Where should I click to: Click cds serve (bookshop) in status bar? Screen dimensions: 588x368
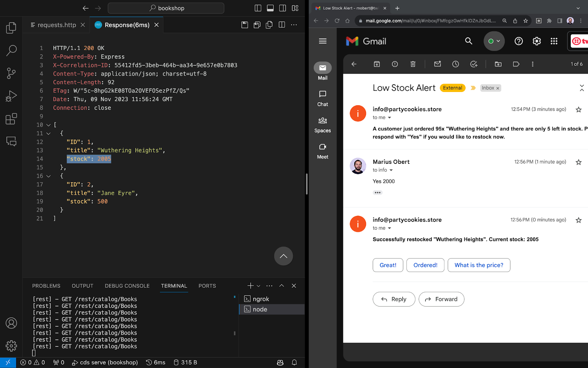click(x=105, y=362)
